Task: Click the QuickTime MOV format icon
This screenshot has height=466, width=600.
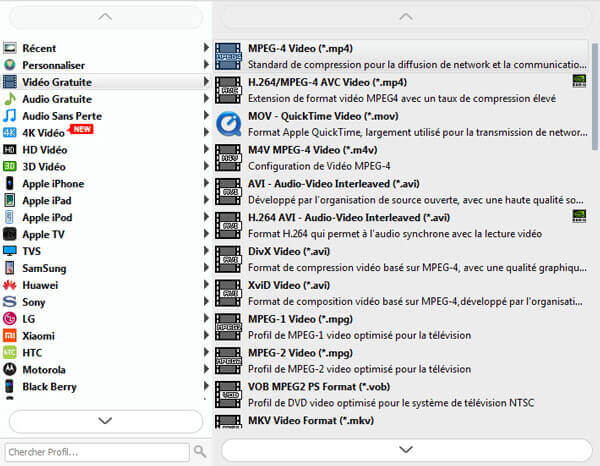Action: pyautogui.click(x=228, y=124)
